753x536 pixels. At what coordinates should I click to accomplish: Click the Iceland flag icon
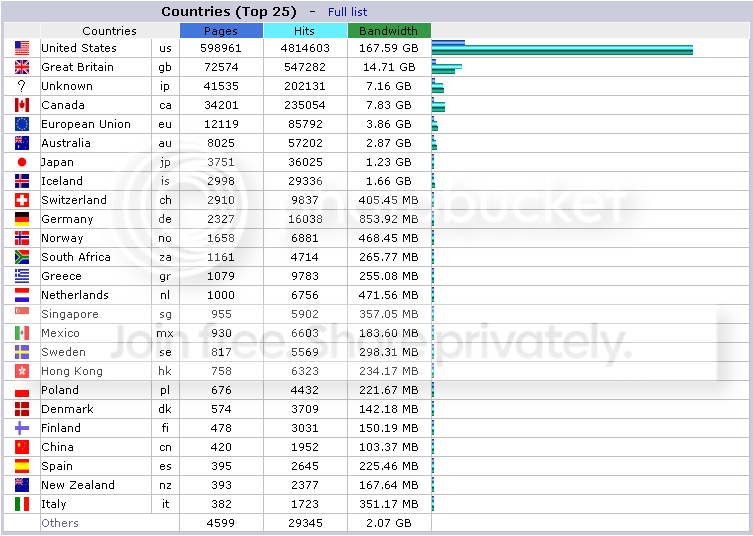click(x=22, y=181)
